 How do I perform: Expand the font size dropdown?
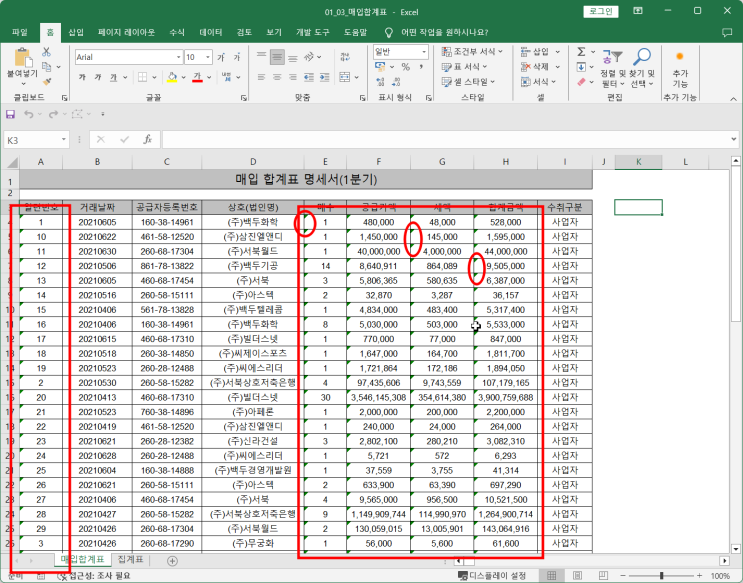(x=208, y=57)
